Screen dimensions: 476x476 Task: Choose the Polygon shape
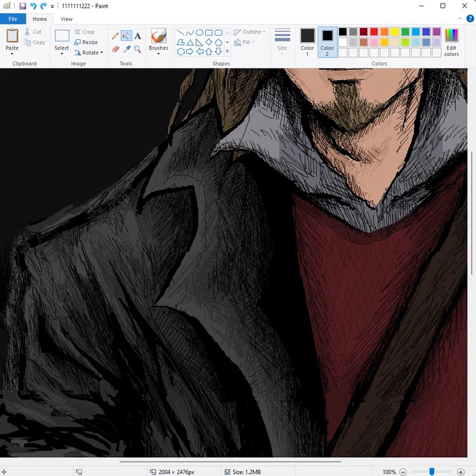pos(181,42)
